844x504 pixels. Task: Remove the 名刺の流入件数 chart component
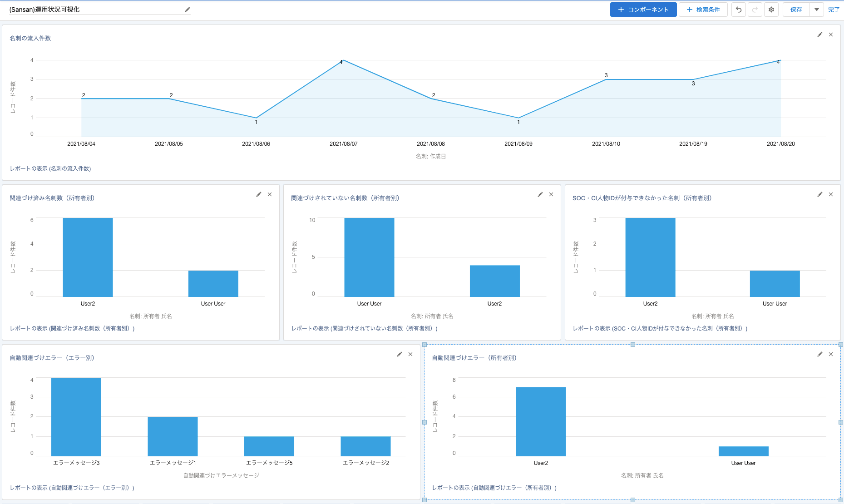pos(831,35)
